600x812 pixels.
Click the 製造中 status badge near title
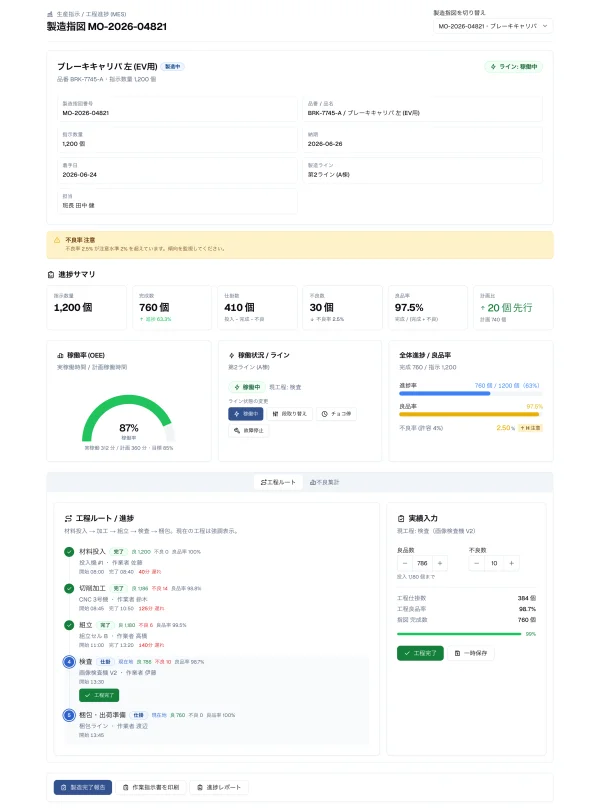coord(172,66)
